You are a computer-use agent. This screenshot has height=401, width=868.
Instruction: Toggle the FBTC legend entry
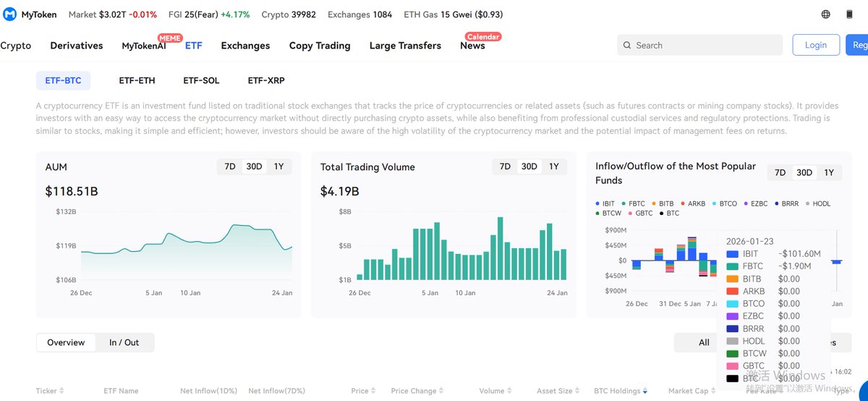[633, 204]
